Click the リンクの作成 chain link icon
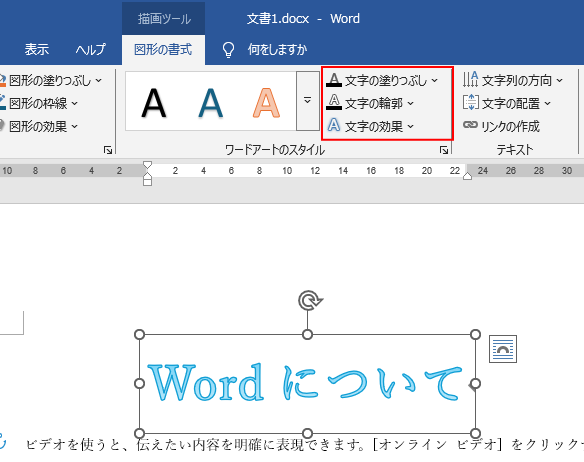The image size is (584, 462). coord(470,125)
